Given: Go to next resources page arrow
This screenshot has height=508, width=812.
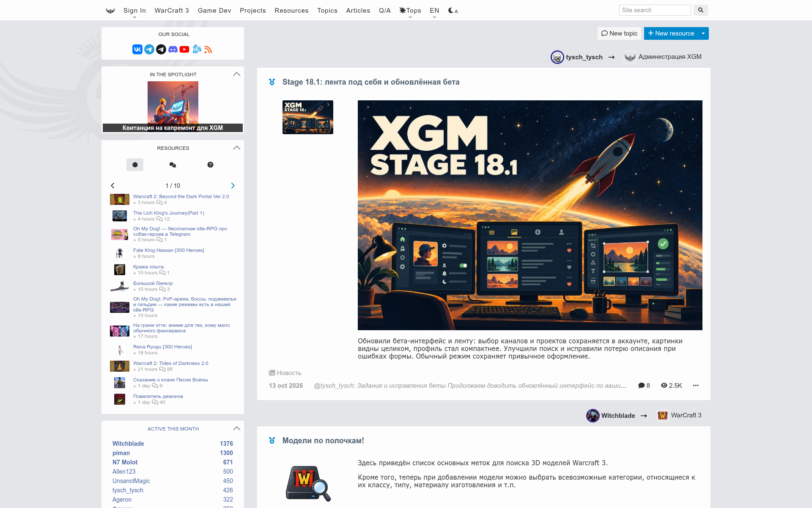Looking at the screenshot, I should point(233,186).
